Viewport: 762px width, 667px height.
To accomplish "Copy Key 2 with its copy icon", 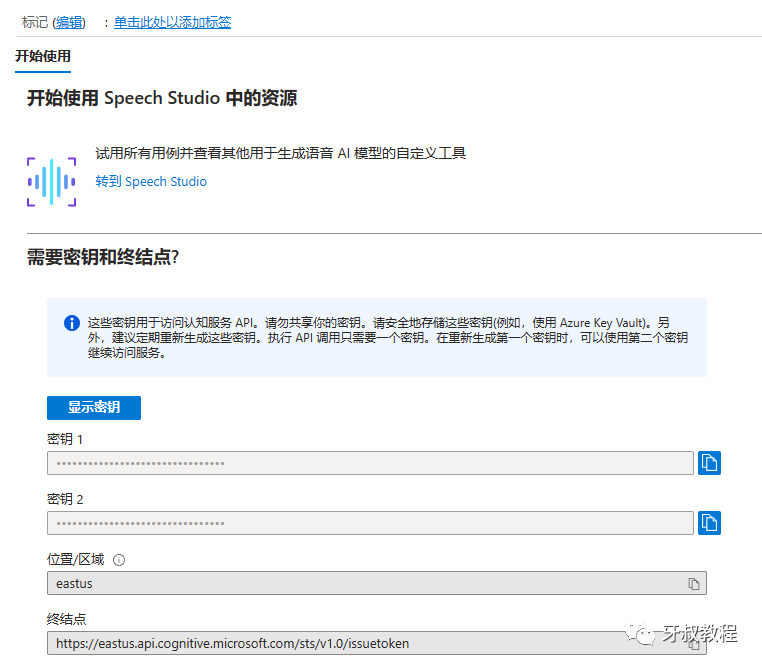I will pyautogui.click(x=709, y=523).
